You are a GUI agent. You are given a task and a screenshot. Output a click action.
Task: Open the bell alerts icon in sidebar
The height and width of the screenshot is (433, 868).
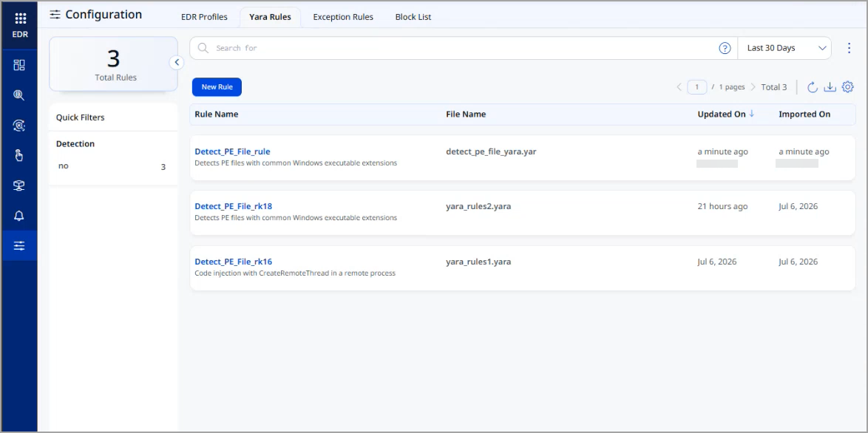pos(18,216)
